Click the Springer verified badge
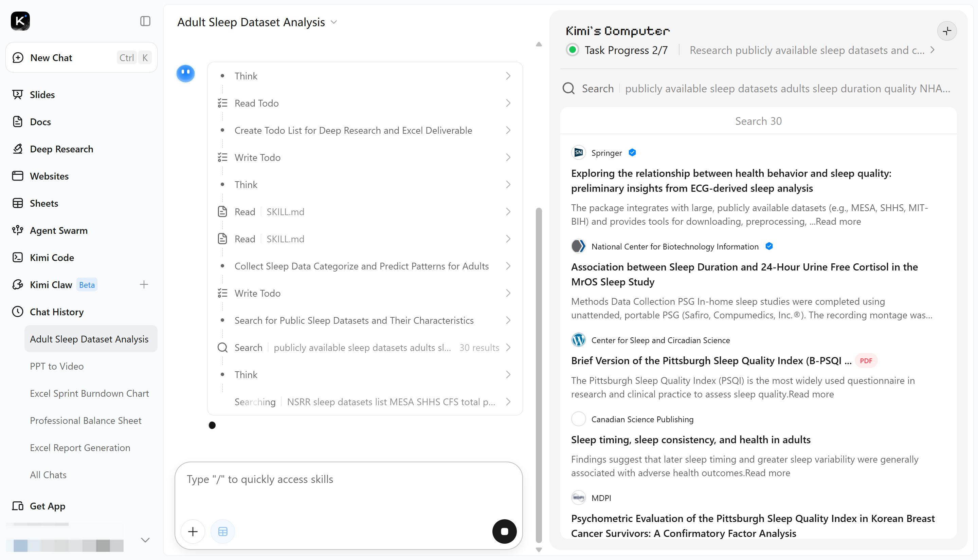The height and width of the screenshot is (560, 978). pos(632,153)
